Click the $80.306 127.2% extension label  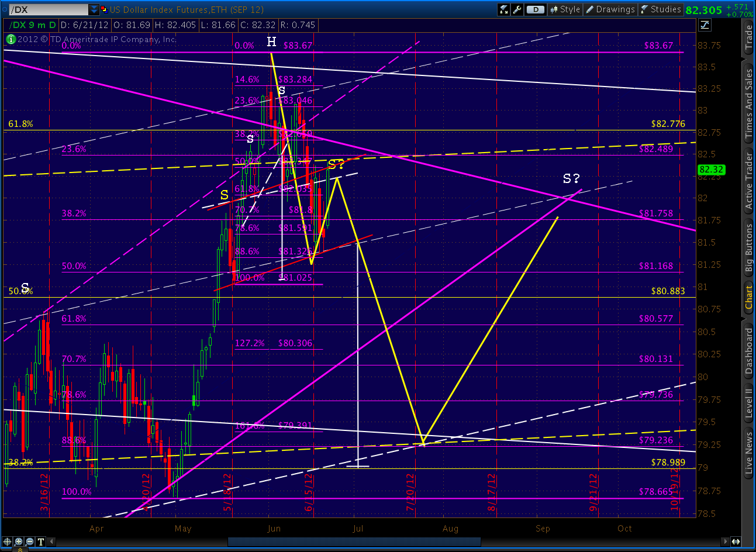295,343
